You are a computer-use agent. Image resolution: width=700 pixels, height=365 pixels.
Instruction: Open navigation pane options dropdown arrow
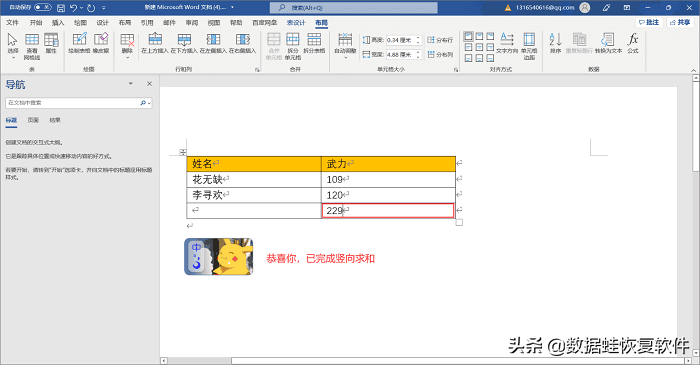tap(131, 83)
